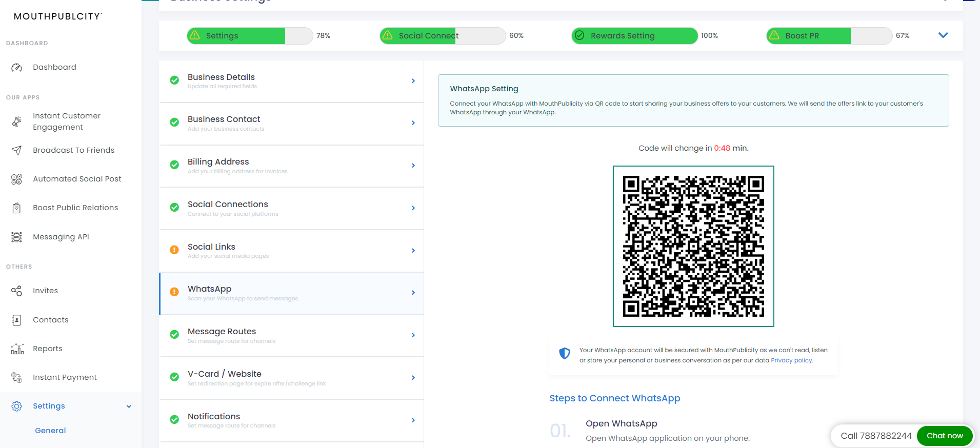Click warning icon in Boost PR progress
The image size is (980, 448).
774,35
